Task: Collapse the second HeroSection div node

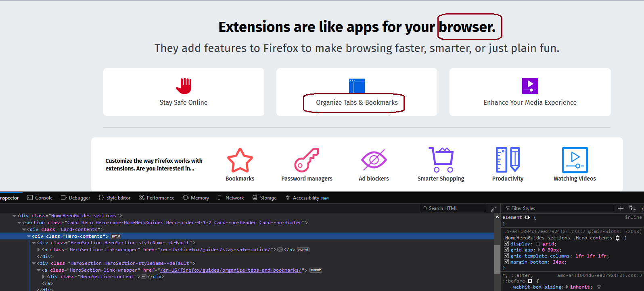Action: 34,263
